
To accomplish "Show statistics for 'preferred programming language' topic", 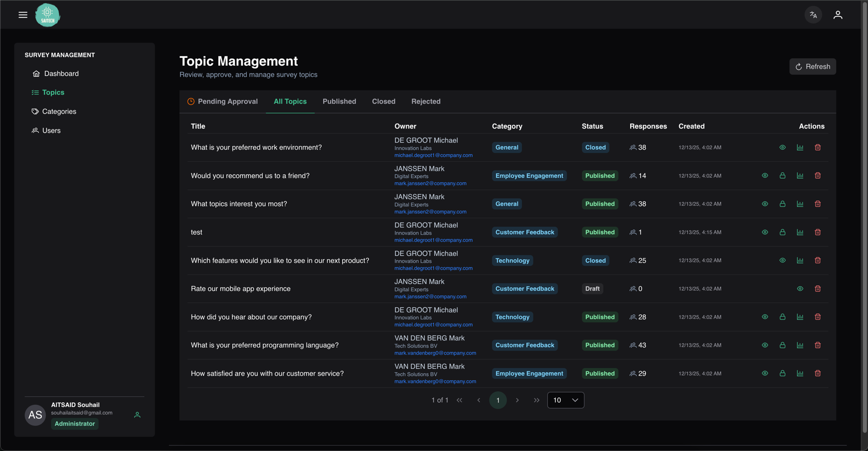I will [x=800, y=346].
